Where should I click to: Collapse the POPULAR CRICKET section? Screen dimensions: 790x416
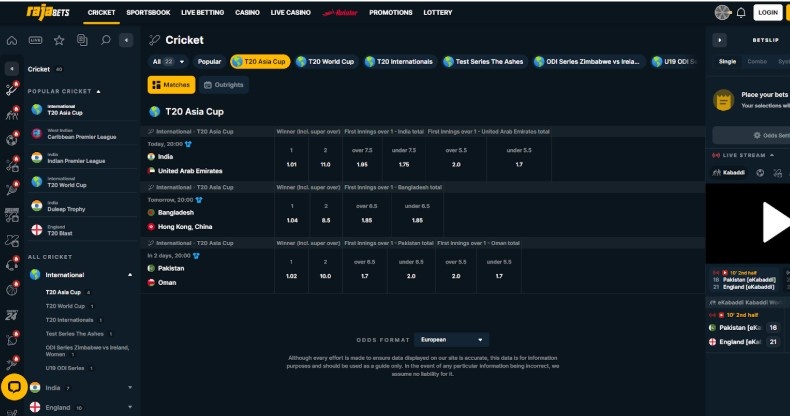(98, 91)
